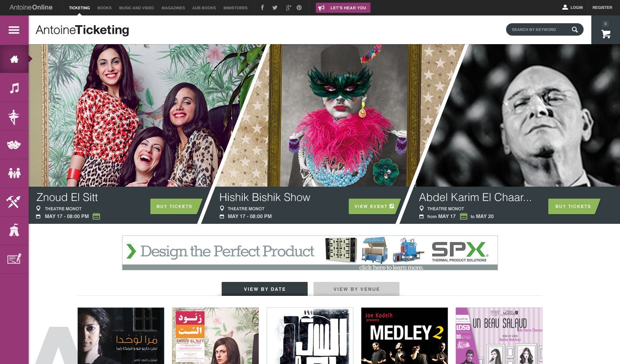The image size is (620, 364).
Task: Click the megaphone icon
Action: point(322,8)
